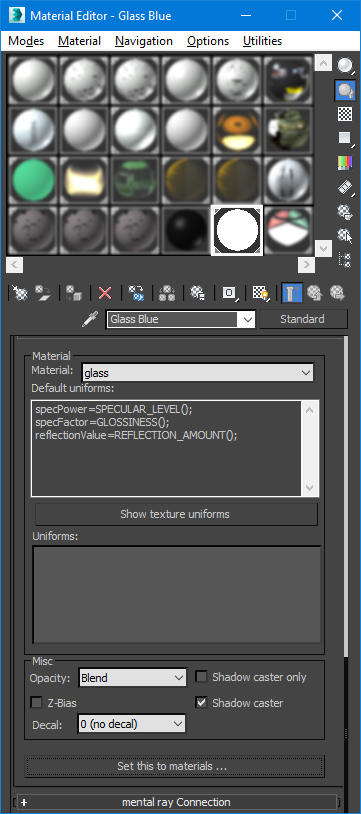The width and height of the screenshot is (361, 814).
Task: Click the red X Reset Map icon
Action: (105, 293)
